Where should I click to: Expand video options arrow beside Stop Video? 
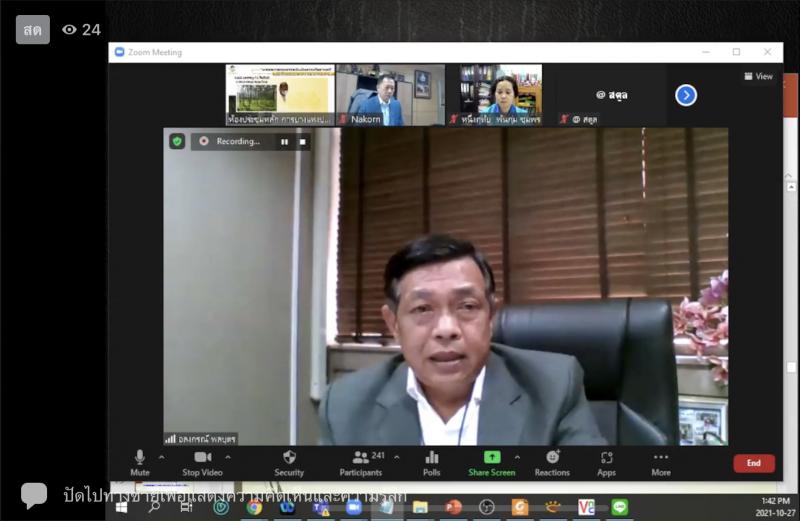(x=228, y=457)
